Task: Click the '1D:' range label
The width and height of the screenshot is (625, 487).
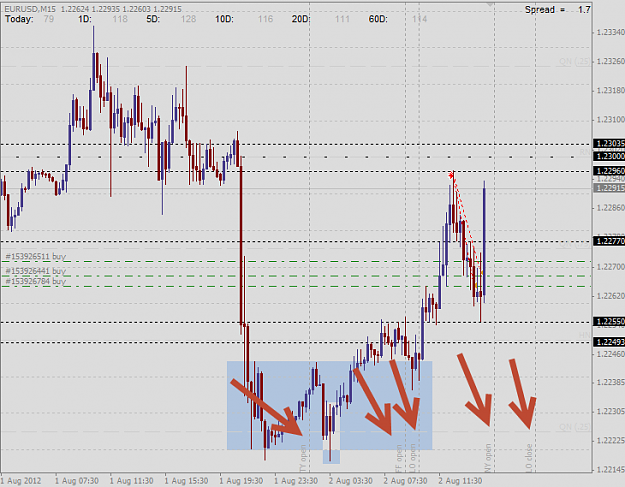Action: pos(85,19)
